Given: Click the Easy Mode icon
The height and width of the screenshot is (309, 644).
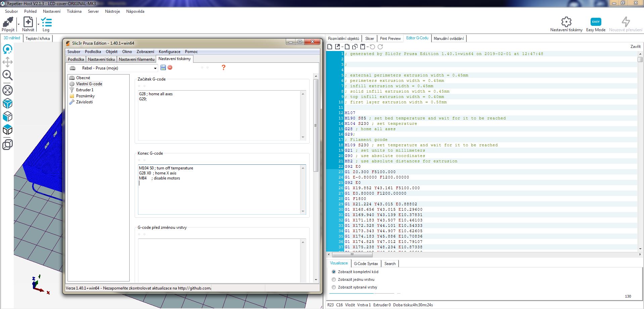Looking at the screenshot, I should pyautogui.click(x=596, y=22).
